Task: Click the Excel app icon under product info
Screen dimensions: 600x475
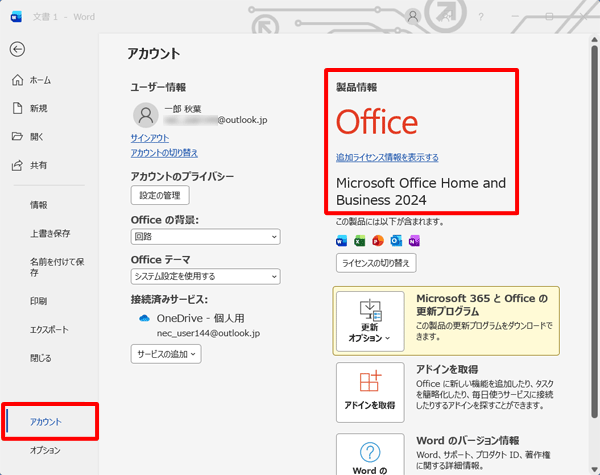Action: point(360,241)
